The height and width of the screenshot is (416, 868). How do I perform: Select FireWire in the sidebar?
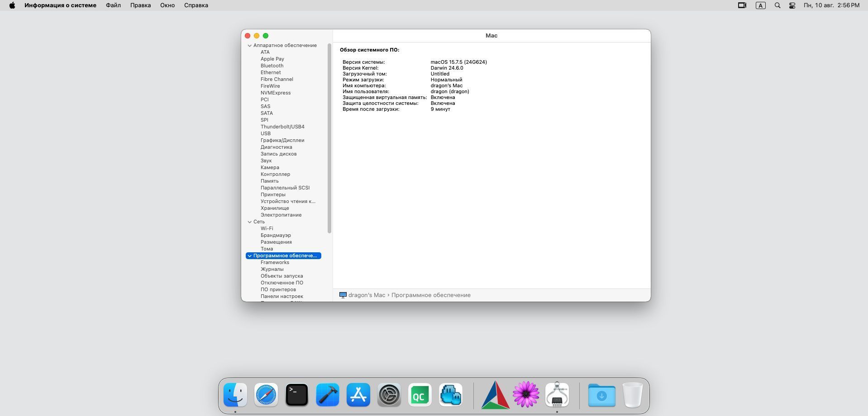(270, 86)
